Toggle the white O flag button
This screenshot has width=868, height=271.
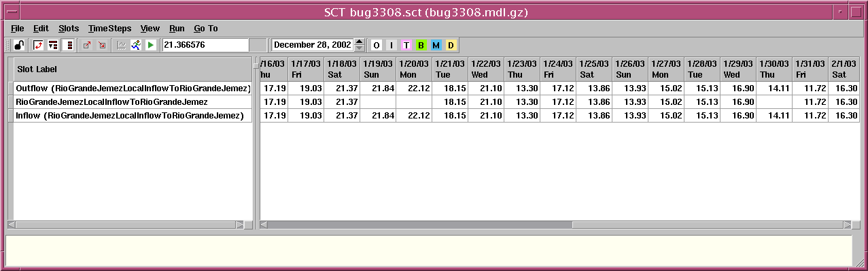376,45
